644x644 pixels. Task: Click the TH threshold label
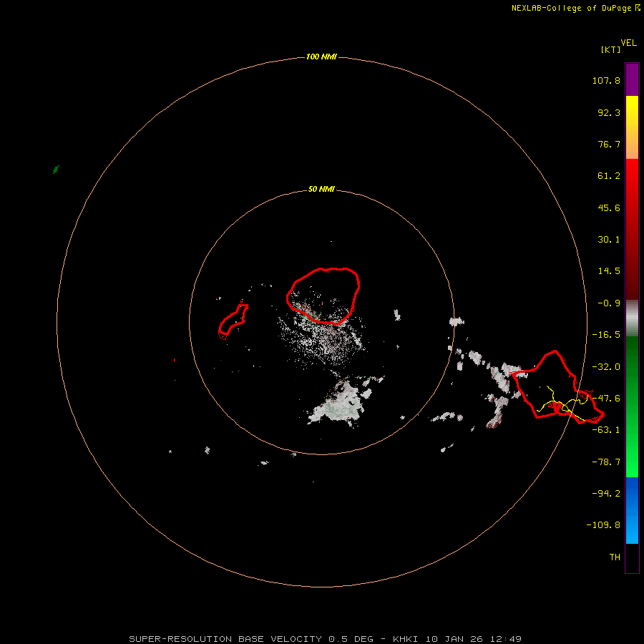click(x=615, y=557)
